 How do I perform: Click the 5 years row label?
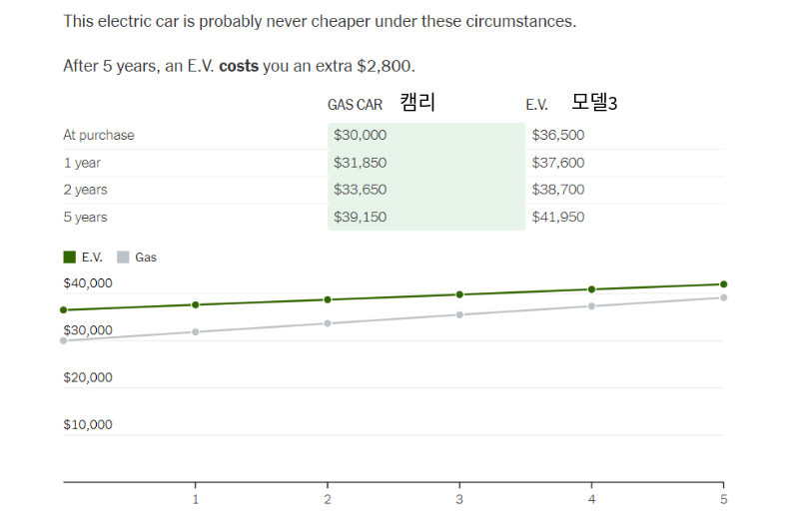85,217
